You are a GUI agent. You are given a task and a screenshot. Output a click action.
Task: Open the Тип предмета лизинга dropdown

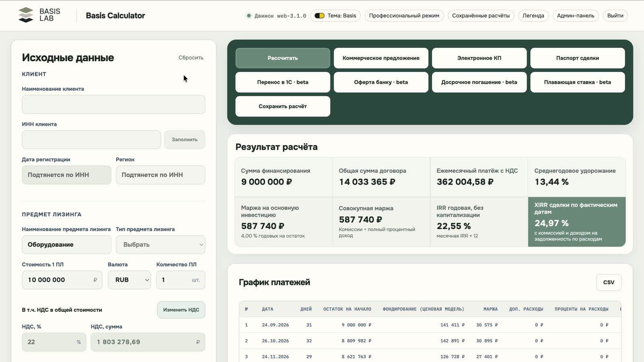[161, 245]
